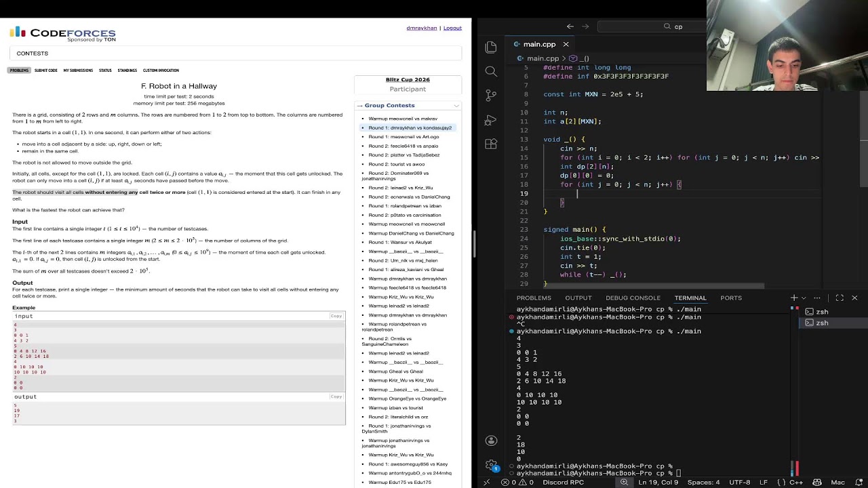This screenshot has width=868, height=488.
Task: Click the command center search box
Action: point(673,26)
